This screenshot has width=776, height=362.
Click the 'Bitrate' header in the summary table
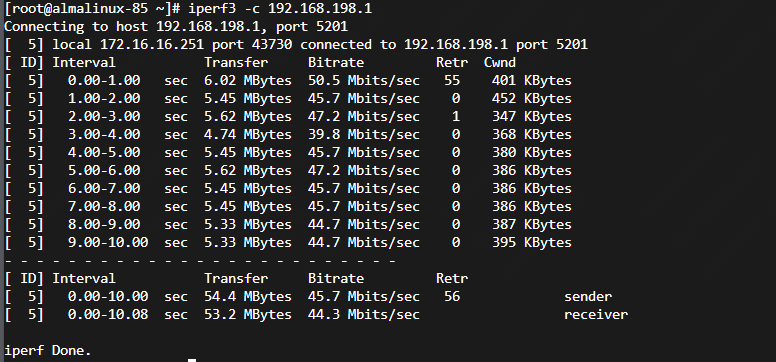tap(336, 278)
